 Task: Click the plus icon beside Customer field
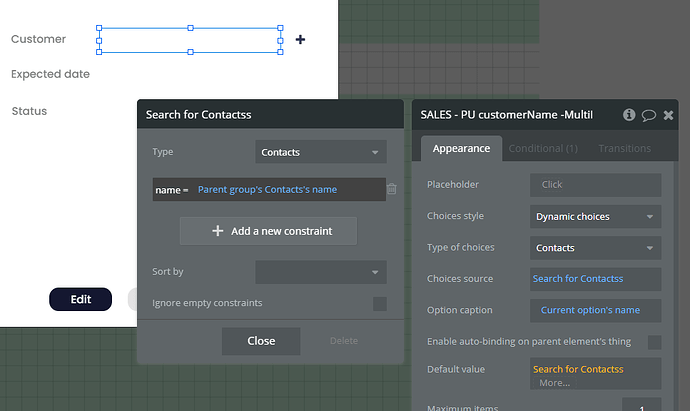(x=300, y=40)
